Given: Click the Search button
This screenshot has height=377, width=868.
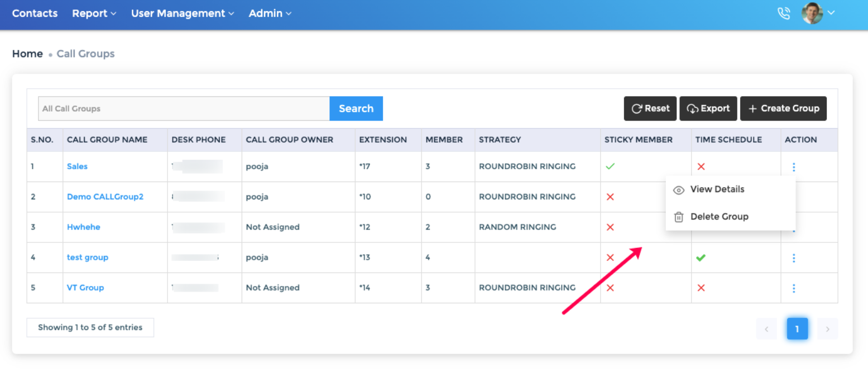Looking at the screenshot, I should (356, 108).
